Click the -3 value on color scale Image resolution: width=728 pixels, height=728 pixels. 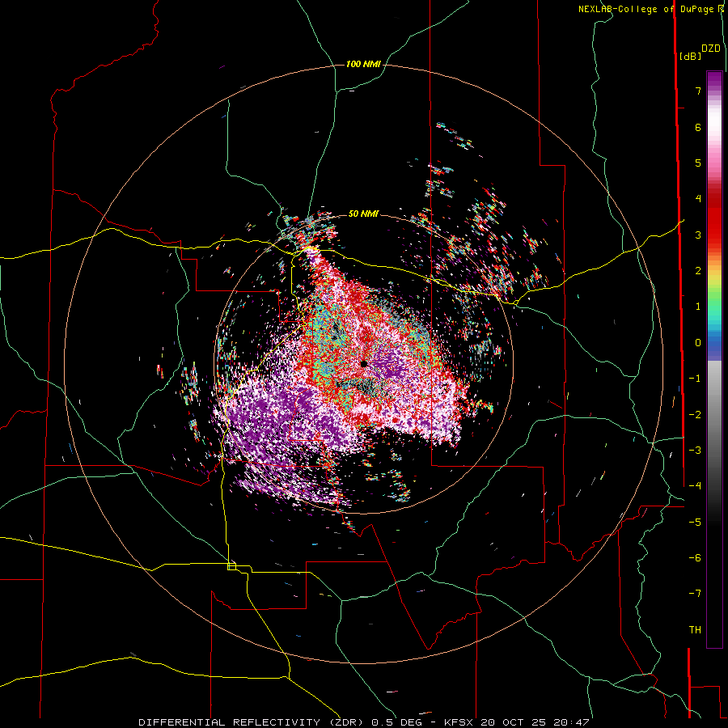(695, 450)
